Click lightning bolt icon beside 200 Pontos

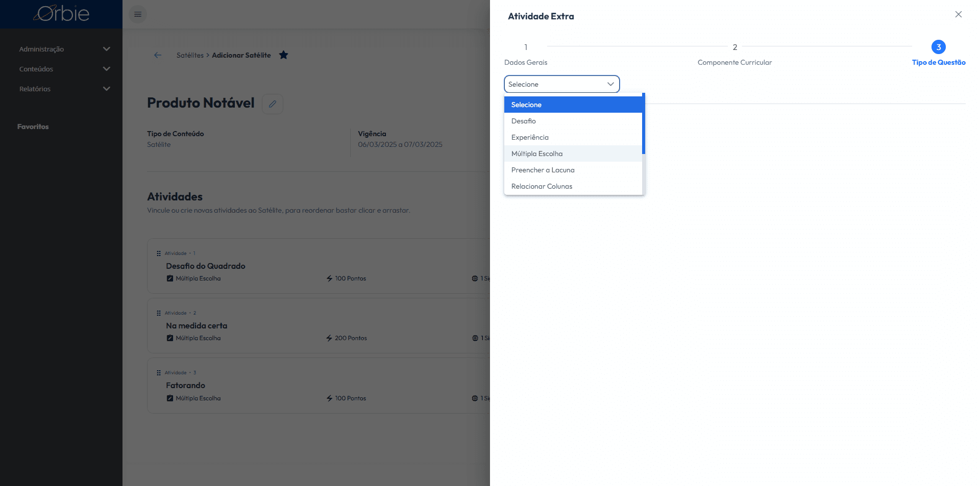[x=330, y=338]
